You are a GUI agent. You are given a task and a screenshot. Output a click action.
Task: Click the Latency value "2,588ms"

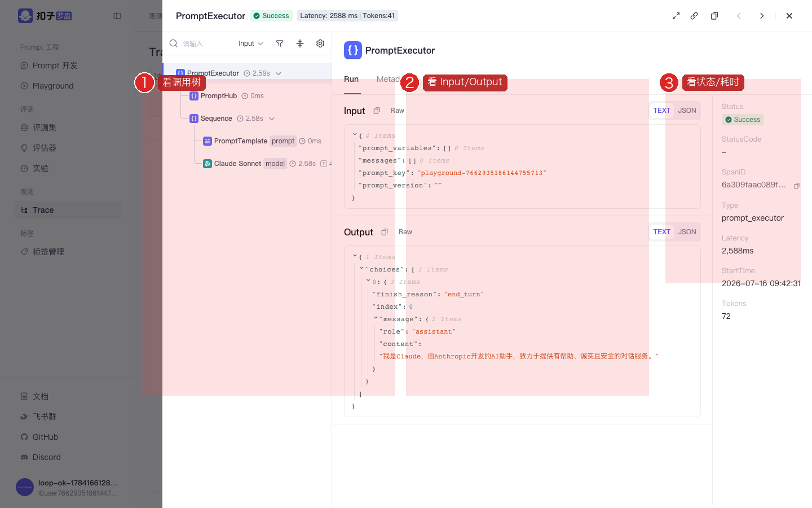738,251
